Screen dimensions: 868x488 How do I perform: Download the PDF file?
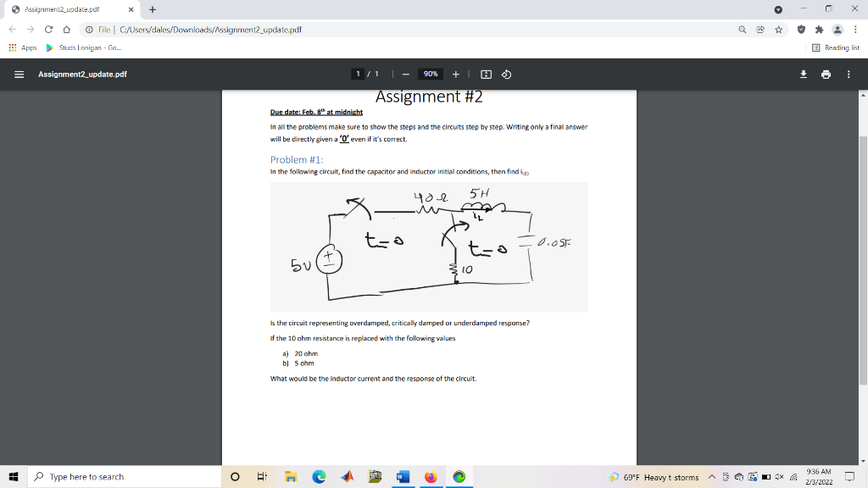click(x=804, y=74)
